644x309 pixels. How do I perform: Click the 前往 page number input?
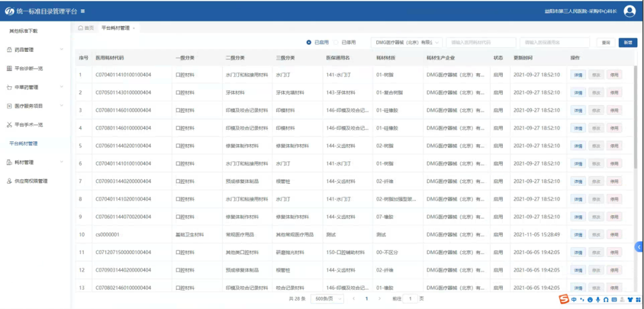pyautogui.click(x=410, y=299)
